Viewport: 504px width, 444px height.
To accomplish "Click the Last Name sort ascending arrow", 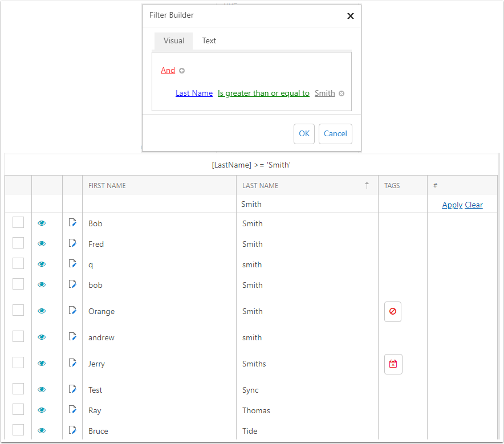I will (x=367, y=185).
